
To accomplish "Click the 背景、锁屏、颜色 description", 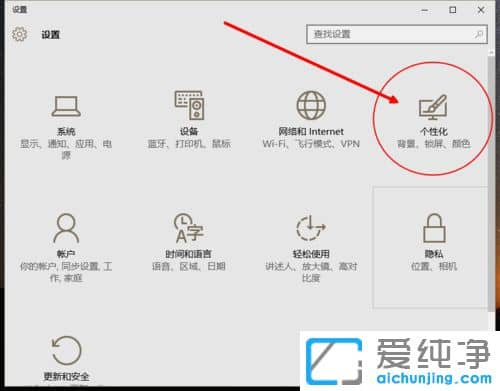I will [433, 144].
